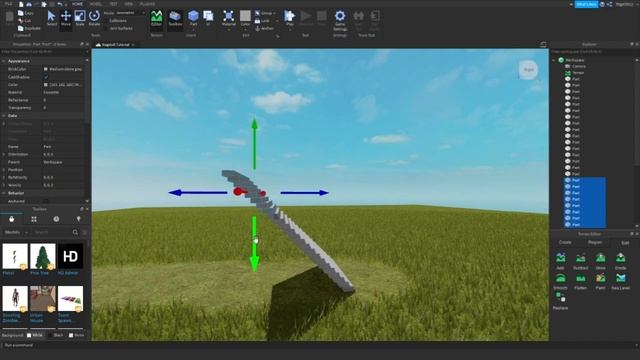Switch to the Edit tab in Terrain Editor
Viewport: 640px width, 360px height.
pyautogui.click(x=625, y=242)
